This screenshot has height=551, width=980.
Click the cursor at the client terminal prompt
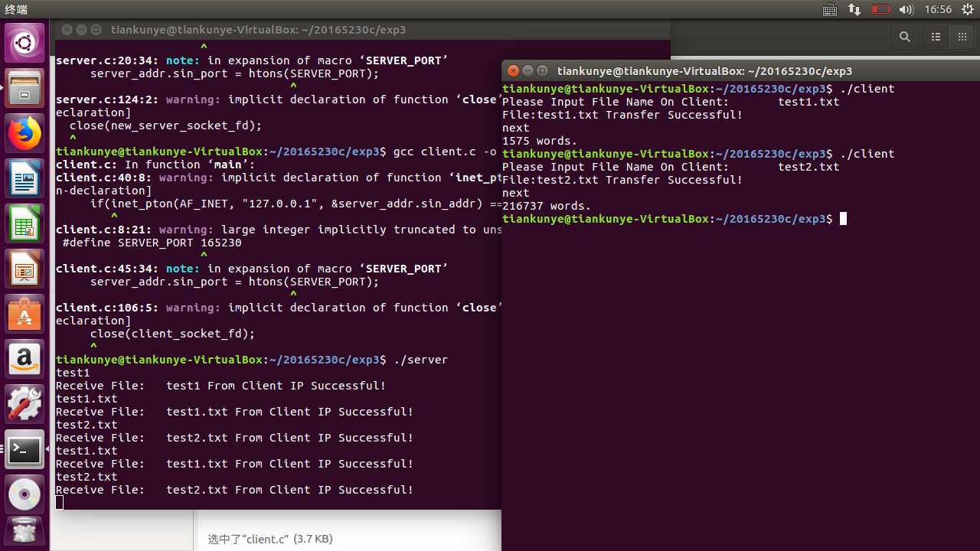[x=843, y=219]
